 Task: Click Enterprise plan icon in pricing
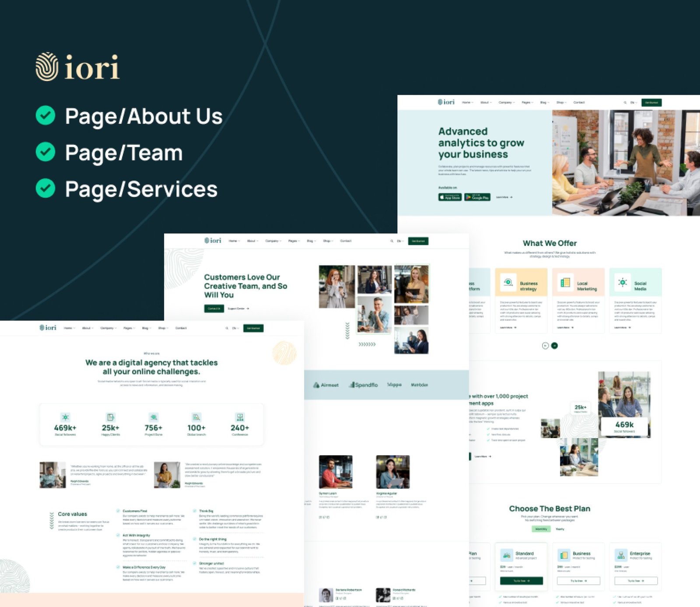point(621,555)
